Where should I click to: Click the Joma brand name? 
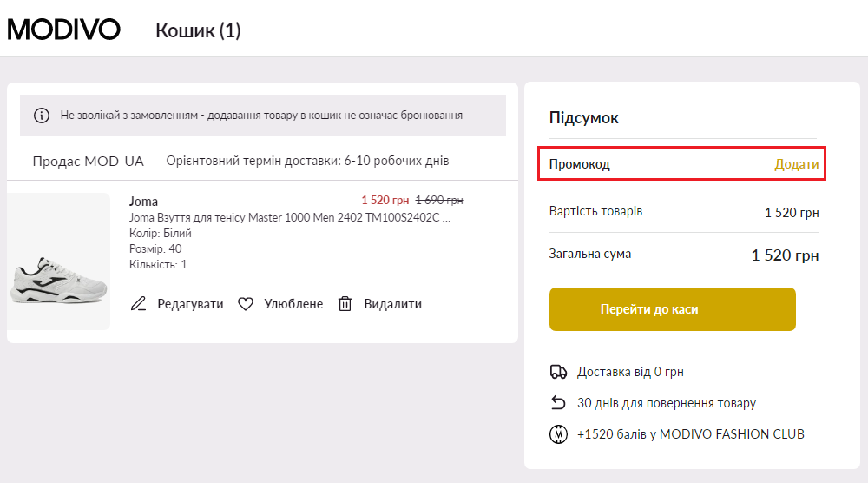click(x=143, y=201)
